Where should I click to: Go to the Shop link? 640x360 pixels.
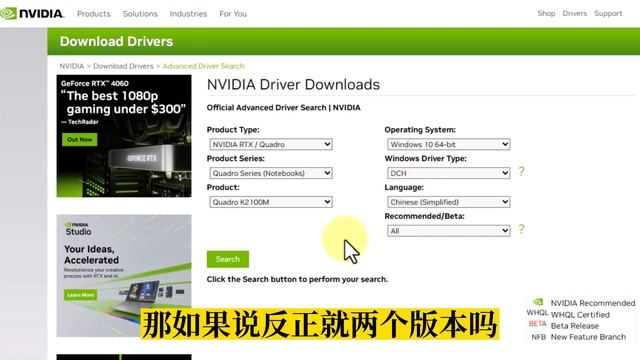546,13
